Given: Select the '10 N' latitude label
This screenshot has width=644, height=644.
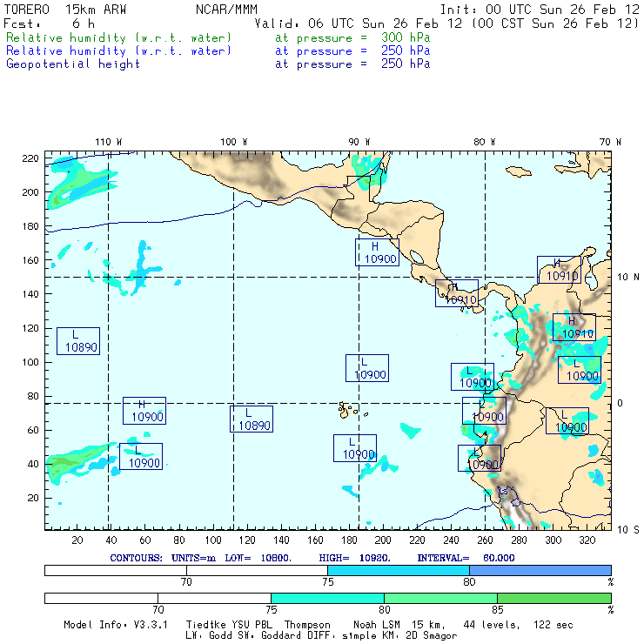Looking at the screenshot, I should pos(628,278).
